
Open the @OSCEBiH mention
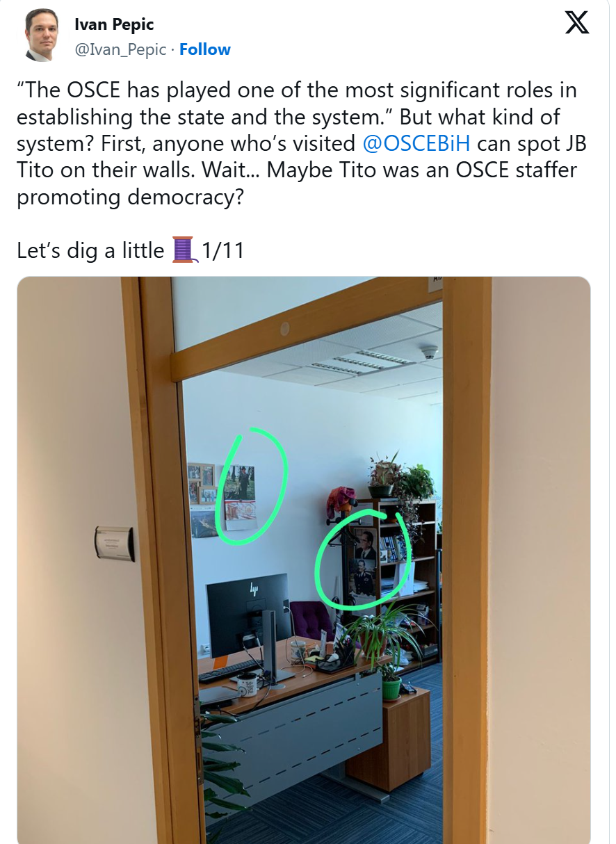[416, 144]
